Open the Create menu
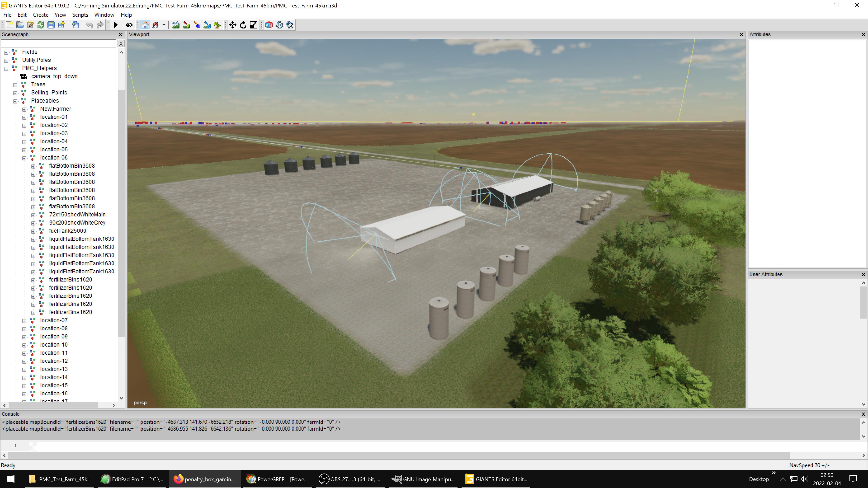 pyautogui.click(x=40, y=15)
